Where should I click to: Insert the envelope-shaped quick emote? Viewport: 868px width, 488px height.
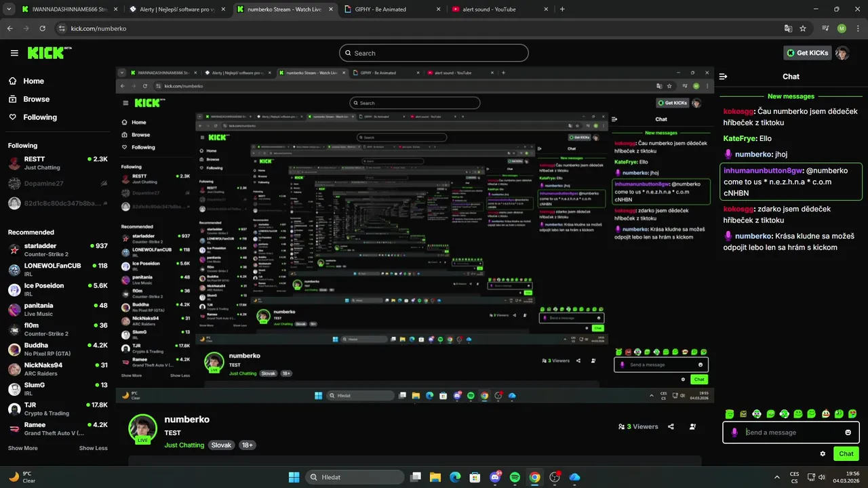coord(743,413)
